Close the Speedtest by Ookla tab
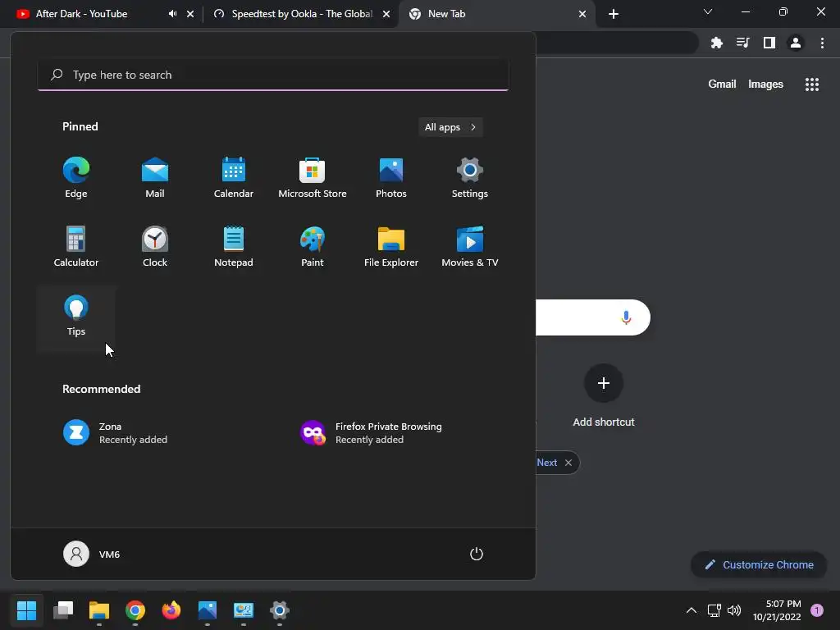This screenshot has width=840, height=630. click(386, 14)
